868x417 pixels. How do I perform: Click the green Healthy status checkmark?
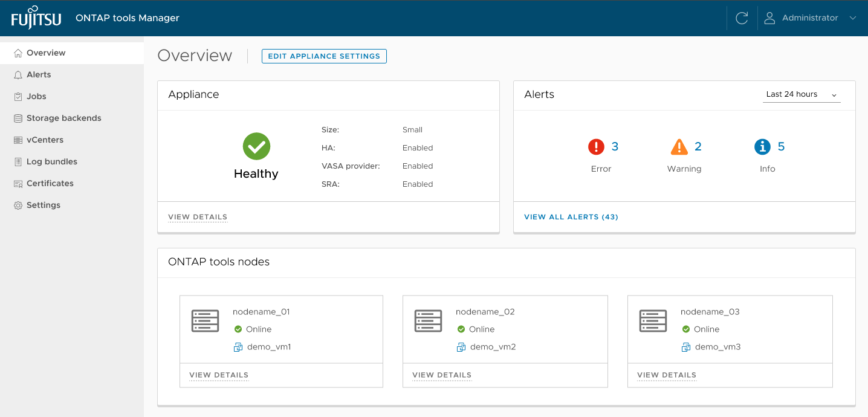pos(256,146)
